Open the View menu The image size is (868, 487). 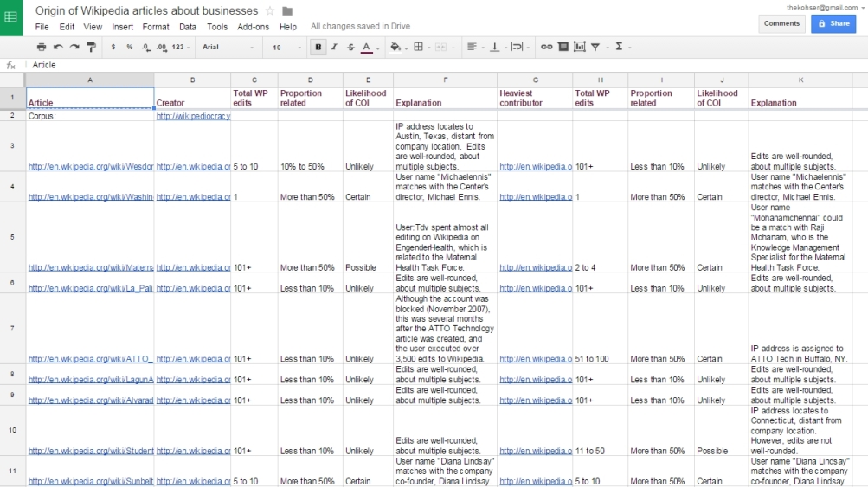[x=93, y=27]
